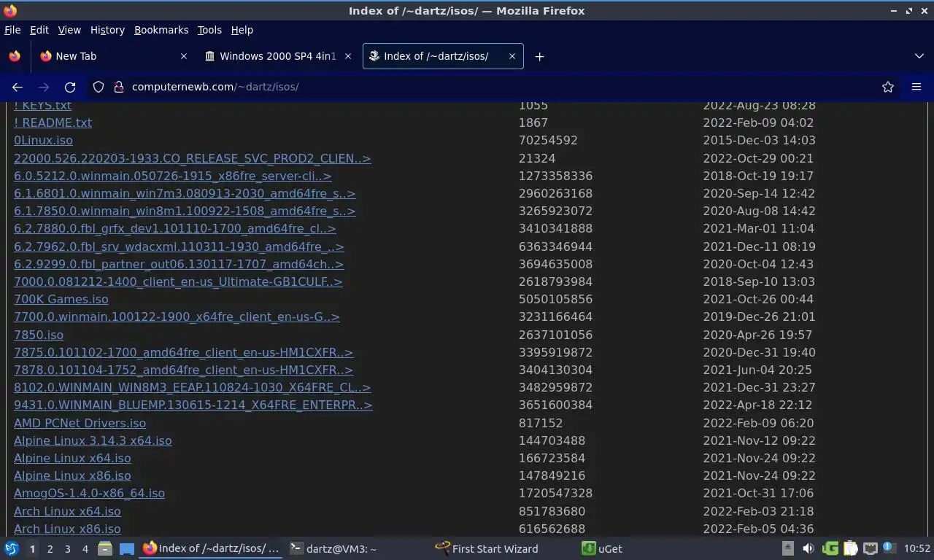Open the Bookmarks menu
The width and height of the screenshot is (934, 560).
(161, 30)
